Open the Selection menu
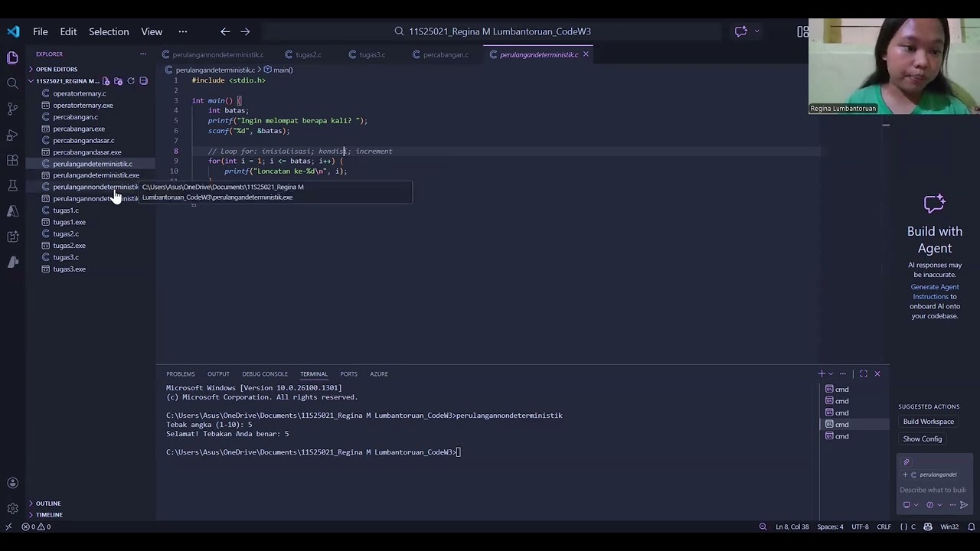 (109, 31)
